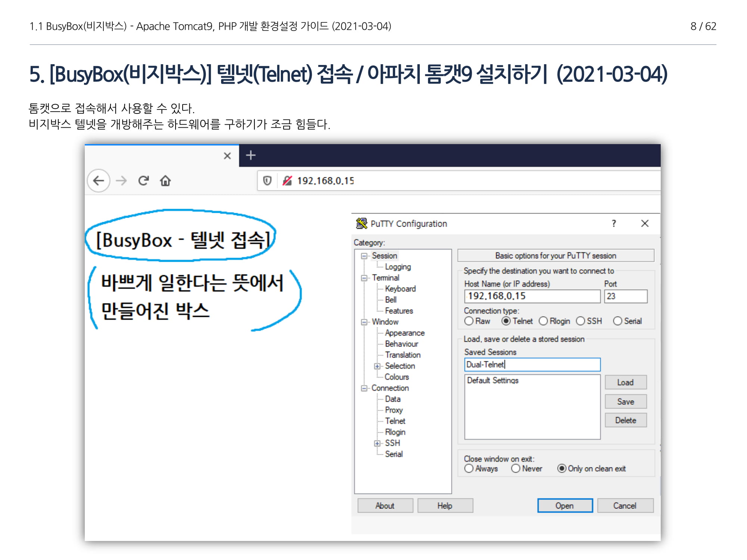Select the SSH connection type
Image resolution: width=747 pixels, height=560 pixels.
580,321
